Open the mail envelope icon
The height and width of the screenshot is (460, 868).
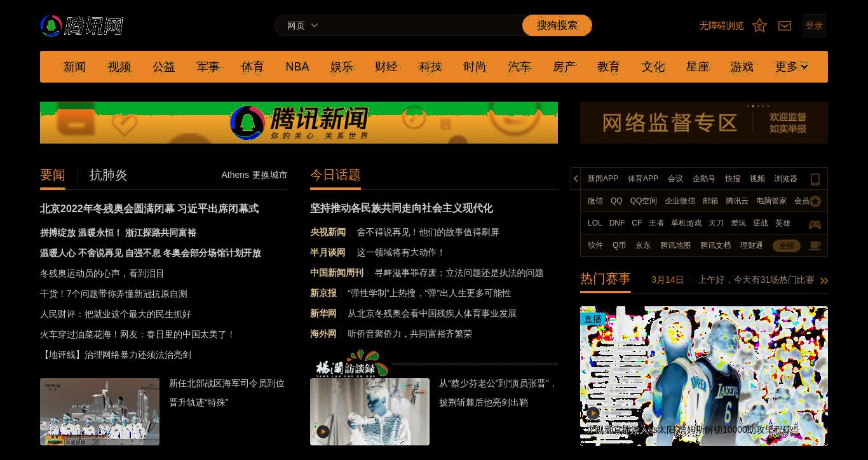point(785,25)
